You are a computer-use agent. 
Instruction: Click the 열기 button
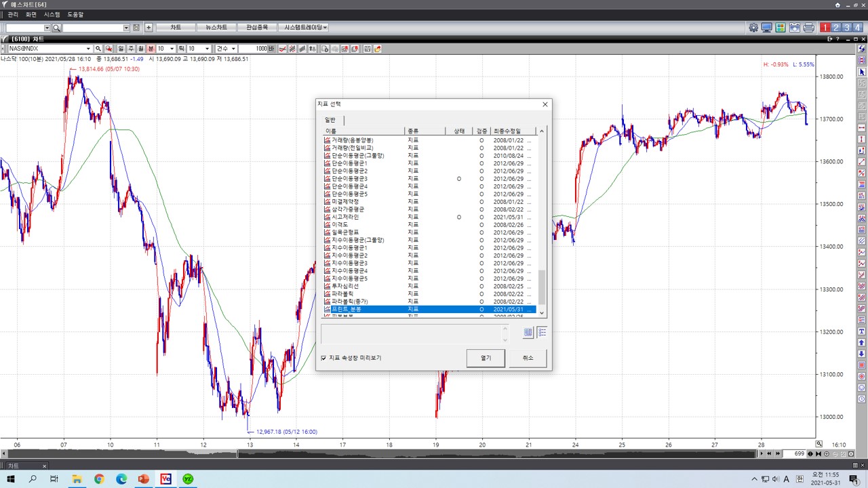486,358
